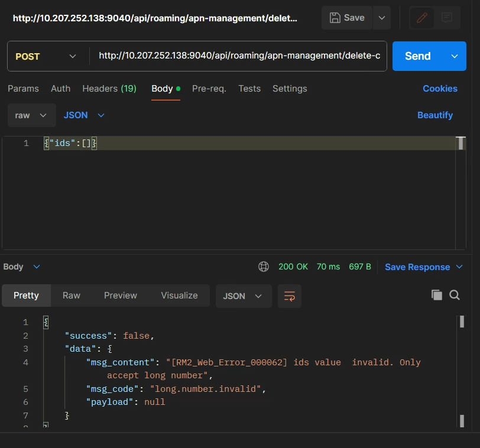The height and width of the screenshot is (448, 480).
Task: Copy response with the copy icon
Action: tap(437, 295)
